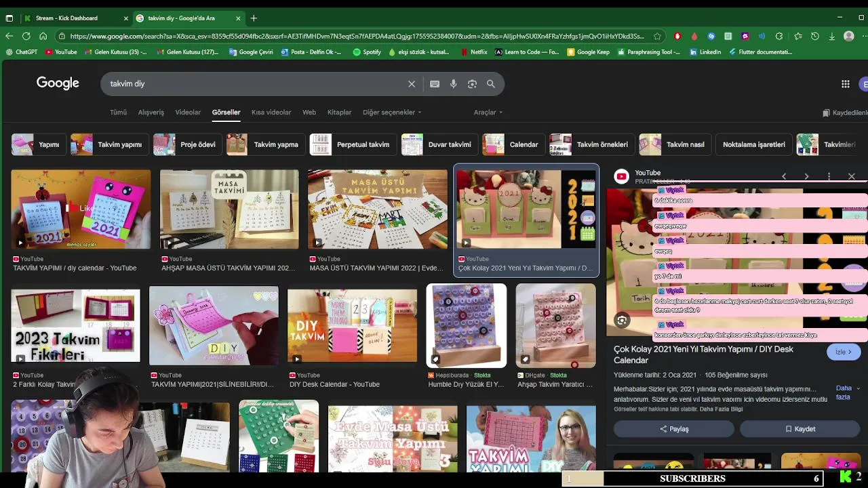Open the Google apps grid icon
Screen dimensions: 868x488
click(x=845, y=84)
